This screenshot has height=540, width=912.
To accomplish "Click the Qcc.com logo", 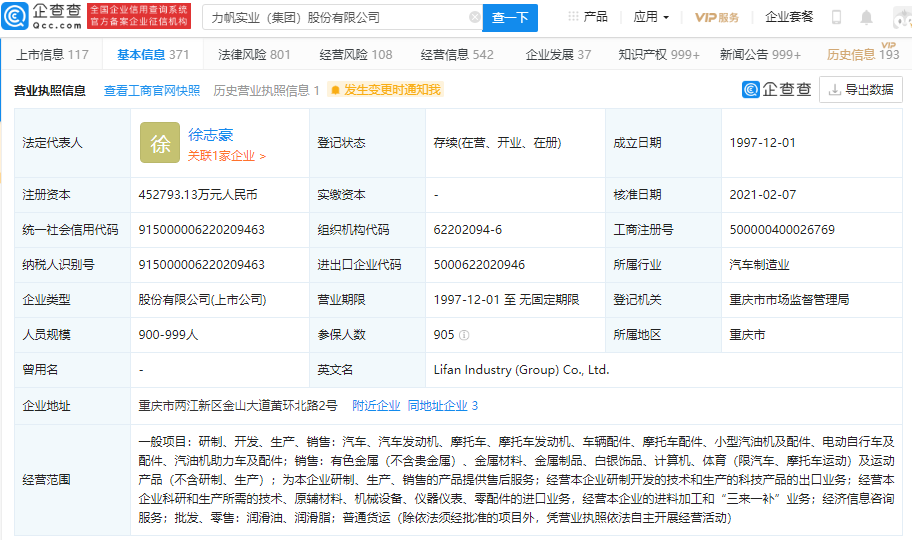I will [42, 17].
